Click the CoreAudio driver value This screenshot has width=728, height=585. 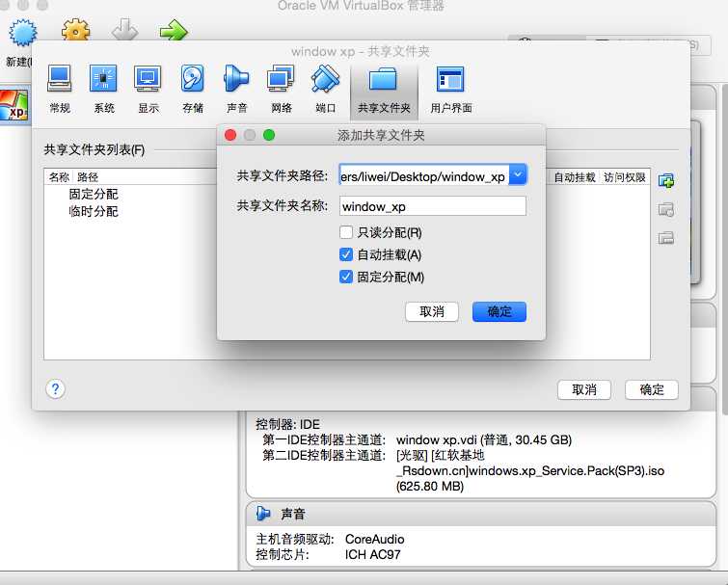[x=375, y=539]
